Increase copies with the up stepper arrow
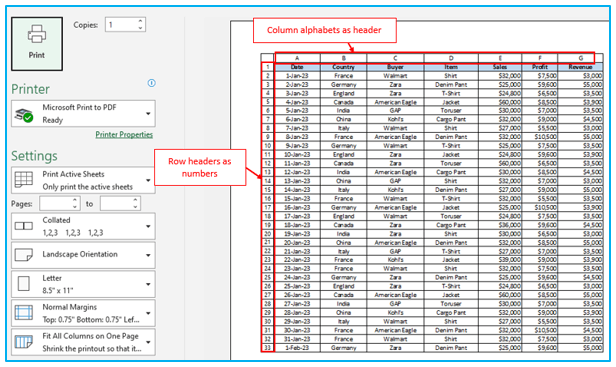 pyautogui.click(x=140, y=21)
